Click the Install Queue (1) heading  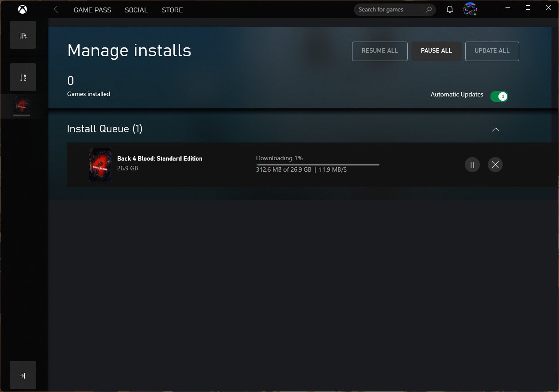click(x=105, y=129)
